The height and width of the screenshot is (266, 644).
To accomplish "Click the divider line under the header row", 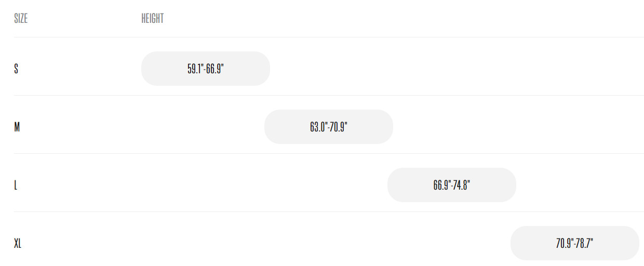I will click(x=328, y=37).
